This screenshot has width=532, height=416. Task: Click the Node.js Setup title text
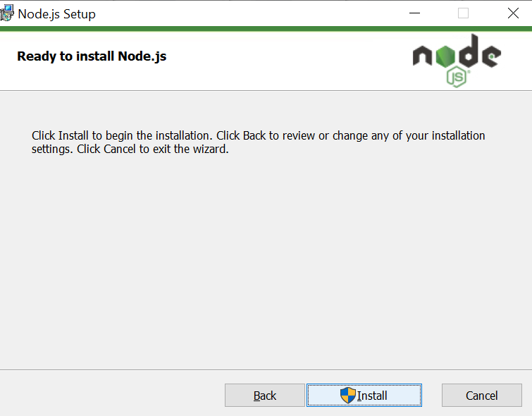point(56,14)
